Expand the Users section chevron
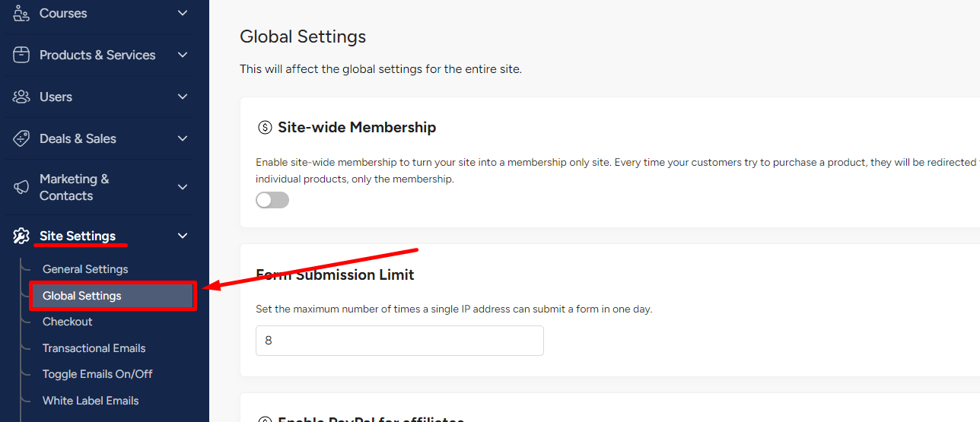 coord(182,97)
